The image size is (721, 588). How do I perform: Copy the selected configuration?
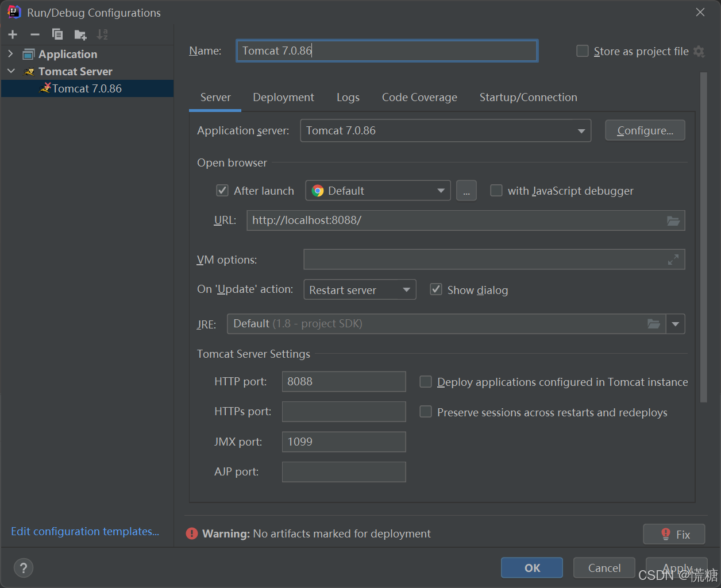(57, 34)
